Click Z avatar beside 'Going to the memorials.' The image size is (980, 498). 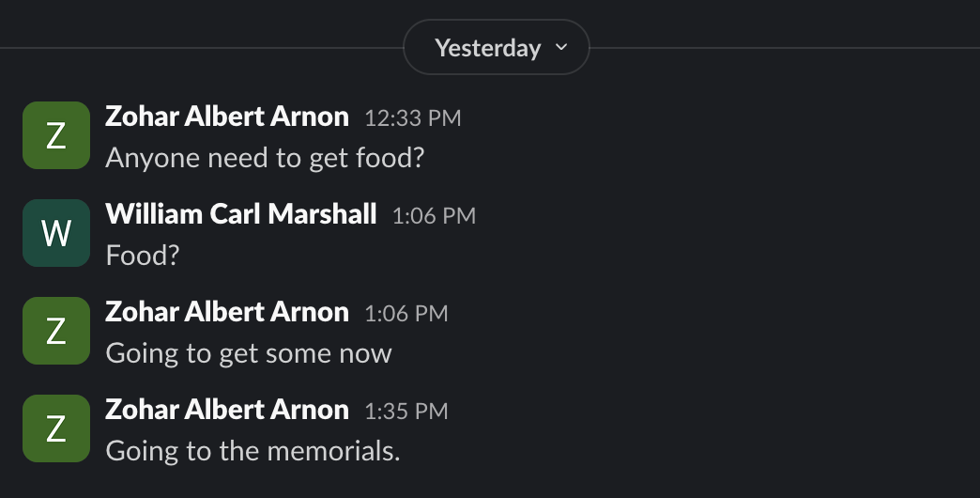click(x=56, y=428)
